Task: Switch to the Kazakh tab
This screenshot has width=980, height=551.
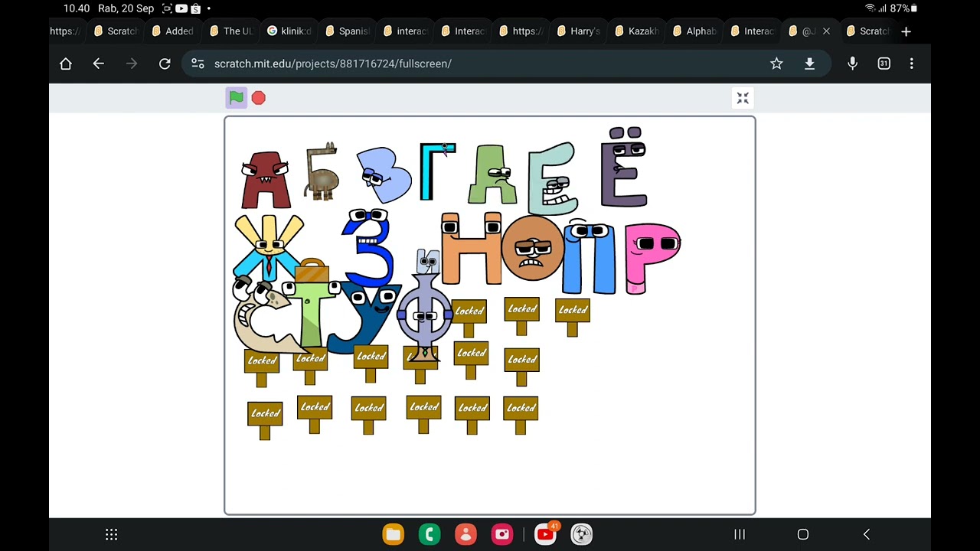Action: point(637,31)
